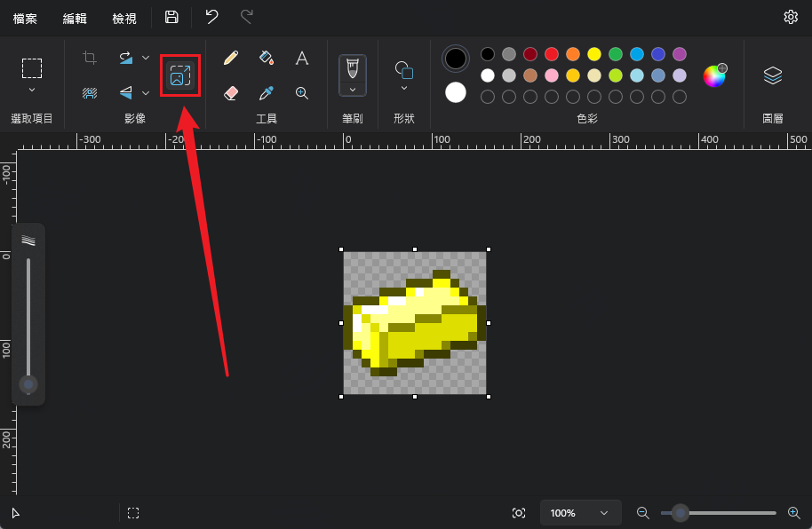Select the color picker eyedropper tool

[267, 93]
